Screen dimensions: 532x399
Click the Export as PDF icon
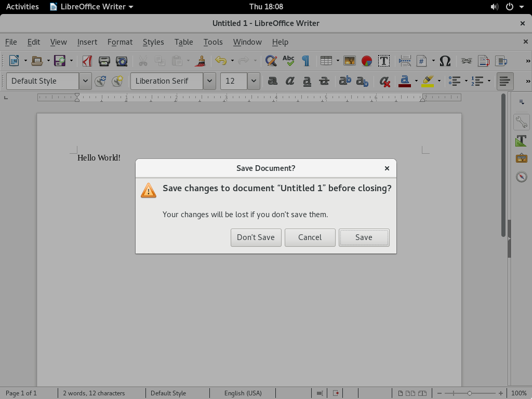point(87,61)
